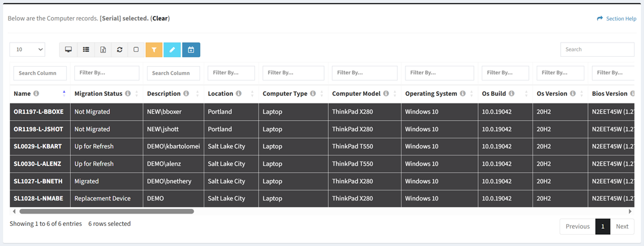This screenshot has height=246, width=644.
Task: Click the NEW\jshott description cell
Action: pyautogui.click(x=174, y=129)
